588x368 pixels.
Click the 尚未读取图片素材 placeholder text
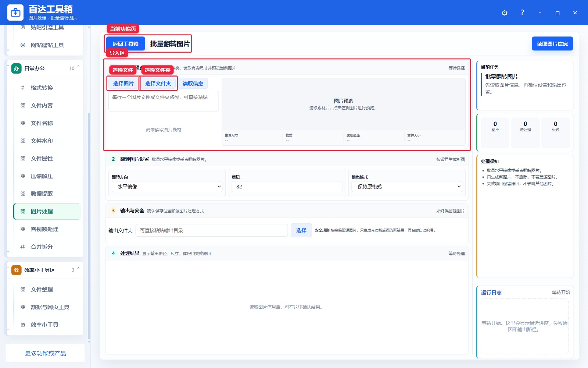(164, 130)
